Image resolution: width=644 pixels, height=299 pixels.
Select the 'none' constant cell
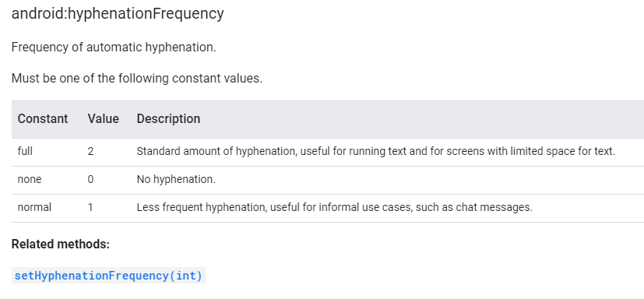point(30,180)
